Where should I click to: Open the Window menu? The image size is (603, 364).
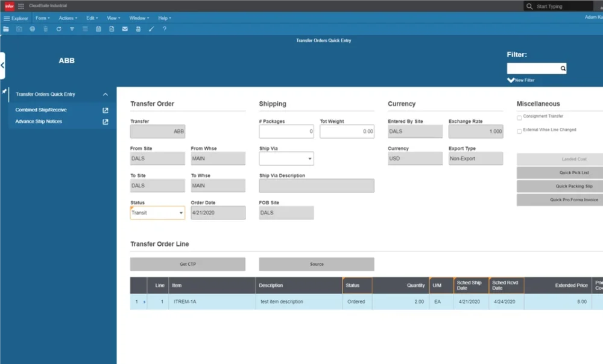(139, 18)
